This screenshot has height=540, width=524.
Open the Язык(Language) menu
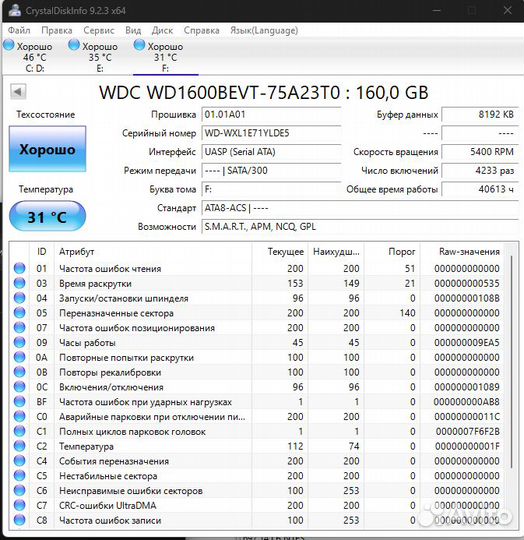tap(264, 30)
